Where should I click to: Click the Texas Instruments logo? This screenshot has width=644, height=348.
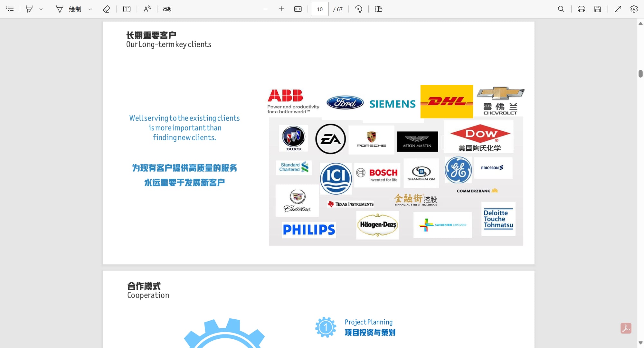tap(351, 204)
